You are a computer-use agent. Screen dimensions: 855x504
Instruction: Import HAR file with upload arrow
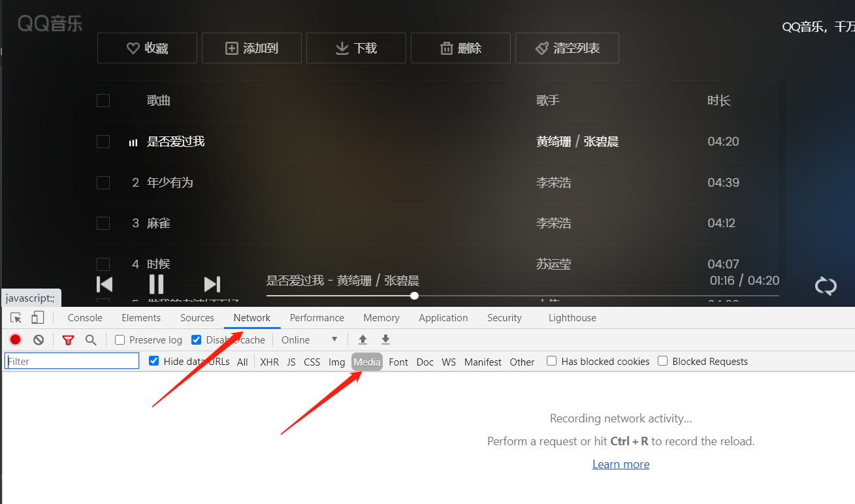pyautogui.click(x=363, y=339)
